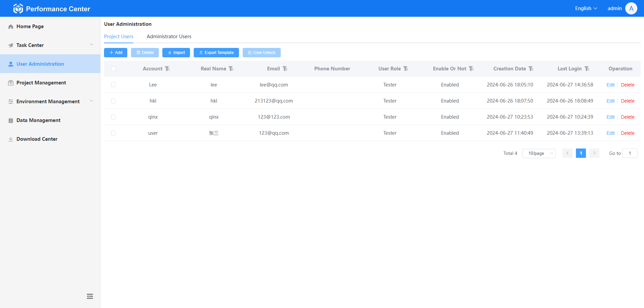644x308 pixels.
Task: Click the User Role filter icon
Action: (406, 69)
